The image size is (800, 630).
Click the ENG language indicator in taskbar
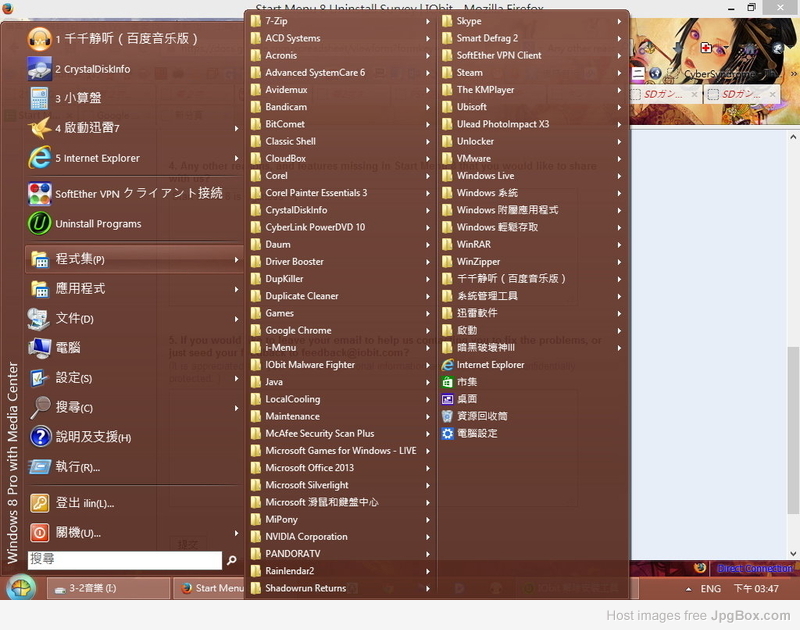pyautogui.click(x=710, y=589)
